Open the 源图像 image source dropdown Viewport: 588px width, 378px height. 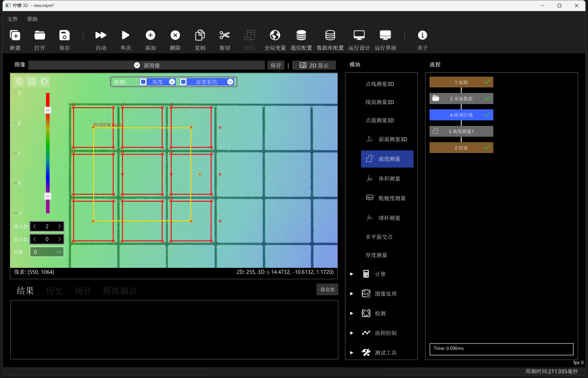147,65
